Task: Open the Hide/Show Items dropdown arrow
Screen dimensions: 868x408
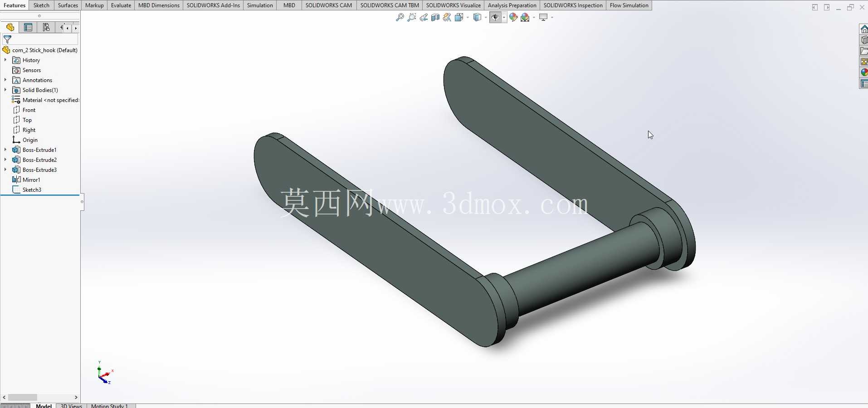Action: 504,17
